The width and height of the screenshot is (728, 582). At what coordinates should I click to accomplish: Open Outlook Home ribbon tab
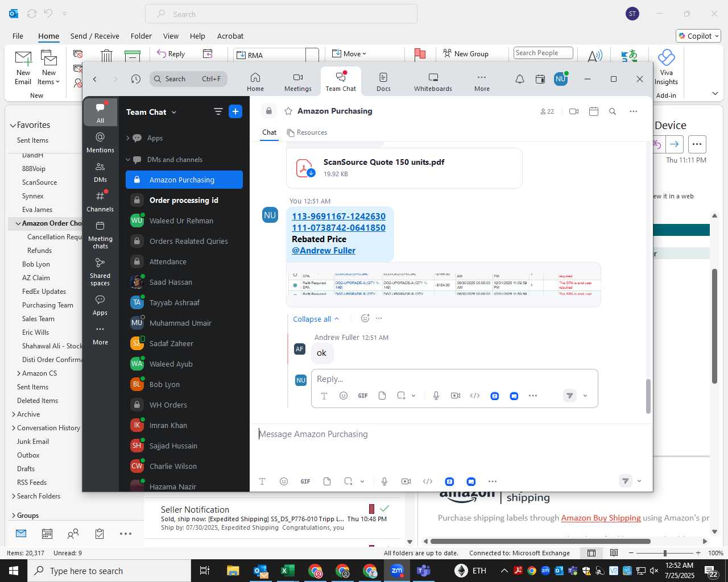48,36
